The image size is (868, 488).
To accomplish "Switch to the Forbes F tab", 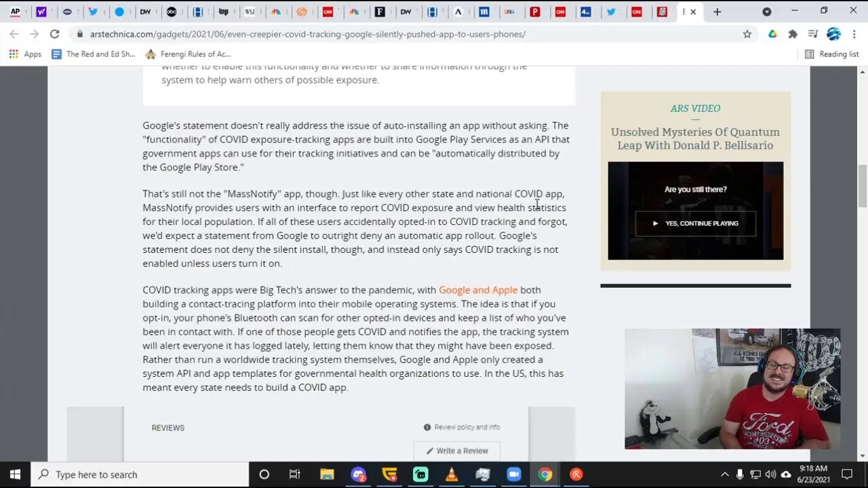I will click(380, 12).
